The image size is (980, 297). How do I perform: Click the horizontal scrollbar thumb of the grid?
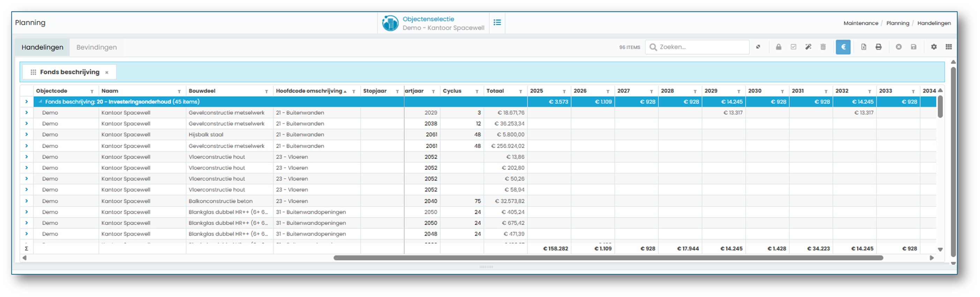[x=608, y=258]
